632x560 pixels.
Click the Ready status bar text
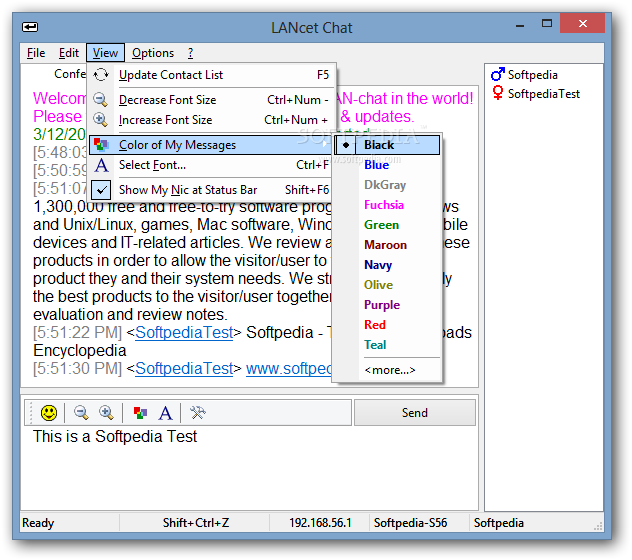pyautogui.click(x=38, y=523)
